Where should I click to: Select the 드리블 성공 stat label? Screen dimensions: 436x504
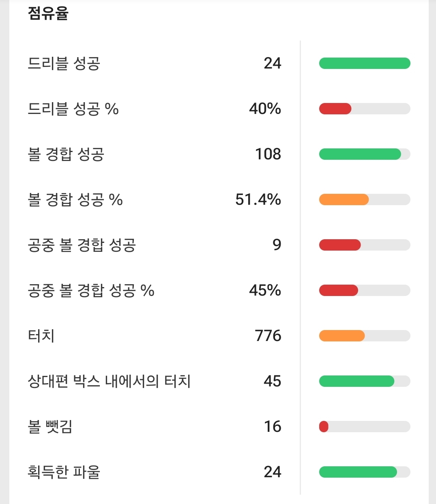pyautogui.click(x=64, y=63)
